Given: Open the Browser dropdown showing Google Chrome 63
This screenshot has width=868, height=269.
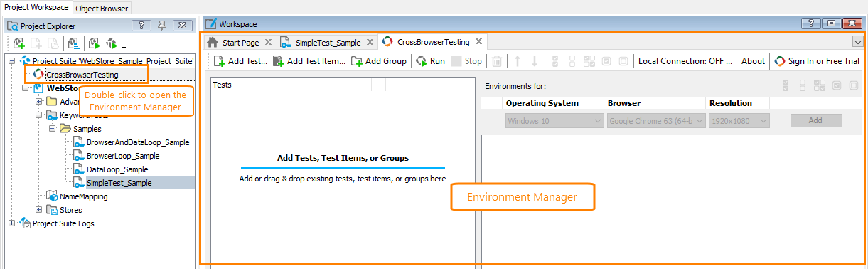Looking at the screenshot, I should [657, 121].
